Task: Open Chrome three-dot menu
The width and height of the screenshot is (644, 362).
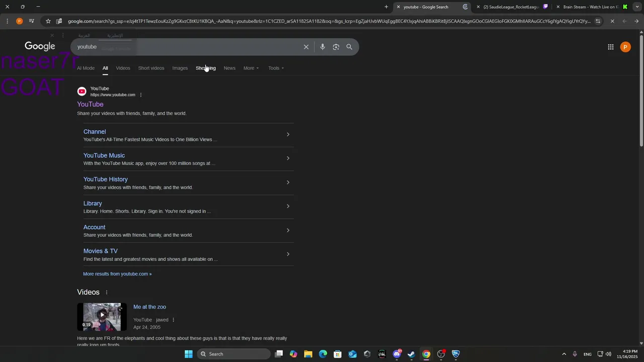Action: coord(7,21)
